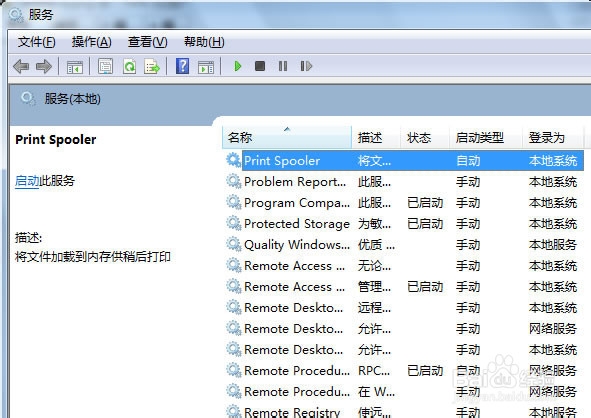
Task: Click the gear icon beside Problem Report
Action: (x=234, y=182)
